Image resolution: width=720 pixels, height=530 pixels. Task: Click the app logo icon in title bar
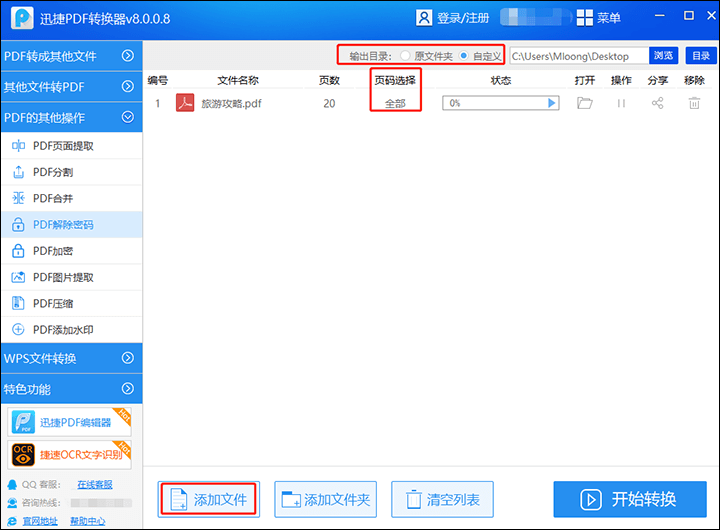click(22, 18)
